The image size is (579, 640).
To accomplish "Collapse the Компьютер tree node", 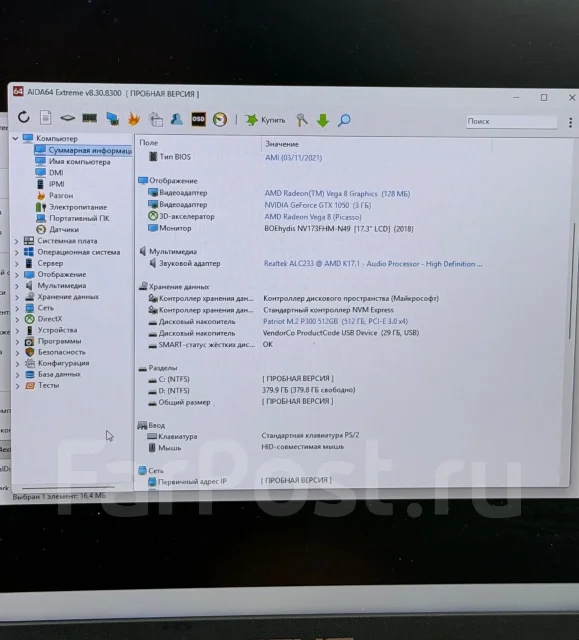I will click(x=15, y=139).
